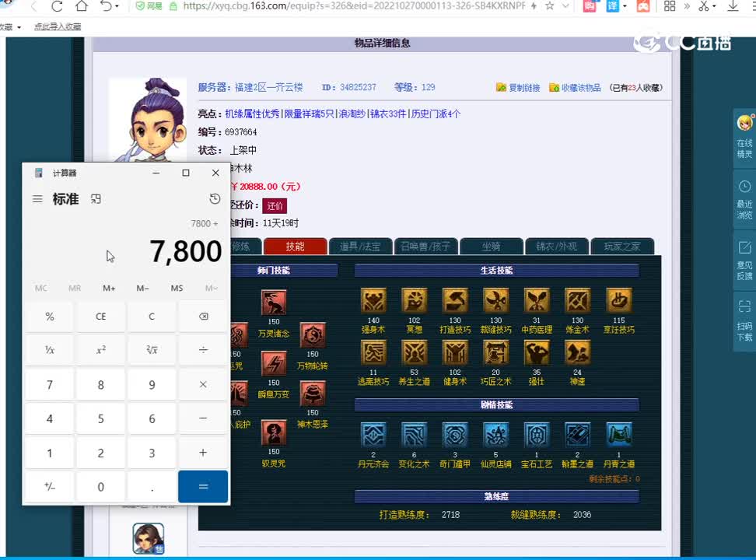Click the 丹元济会 story skill icon
This screenshot has width=756, height=560.
coord(373,436)
